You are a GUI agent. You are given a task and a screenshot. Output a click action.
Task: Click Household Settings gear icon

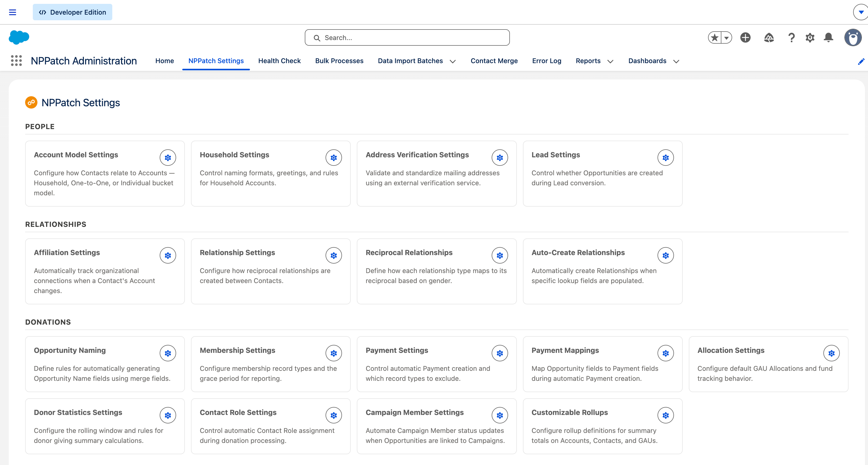pyautogui.click(x=334, y=158)
